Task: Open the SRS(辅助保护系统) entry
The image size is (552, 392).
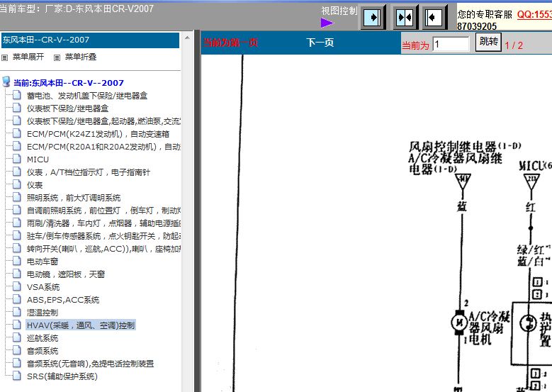Action: pyautogui.click(x=62, y=376)
